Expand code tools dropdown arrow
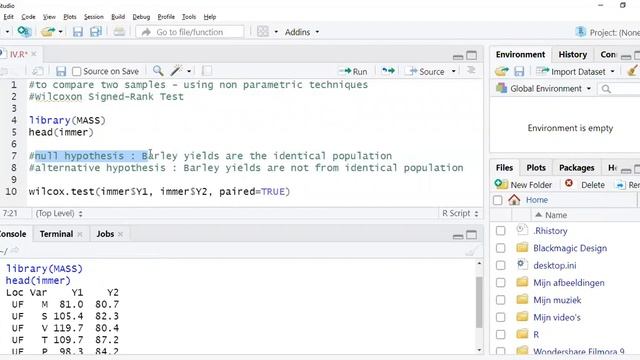Screen dimensions: 640x360 tap(189, 71)
